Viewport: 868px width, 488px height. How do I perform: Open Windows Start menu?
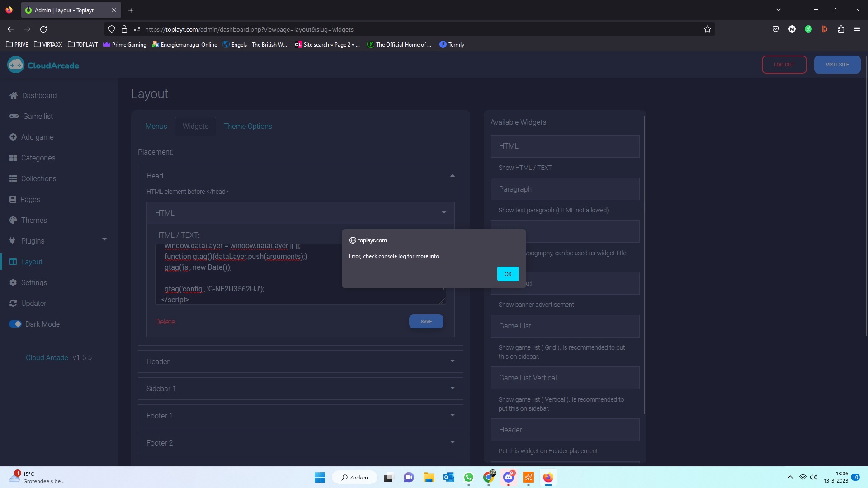click(320, 477)
